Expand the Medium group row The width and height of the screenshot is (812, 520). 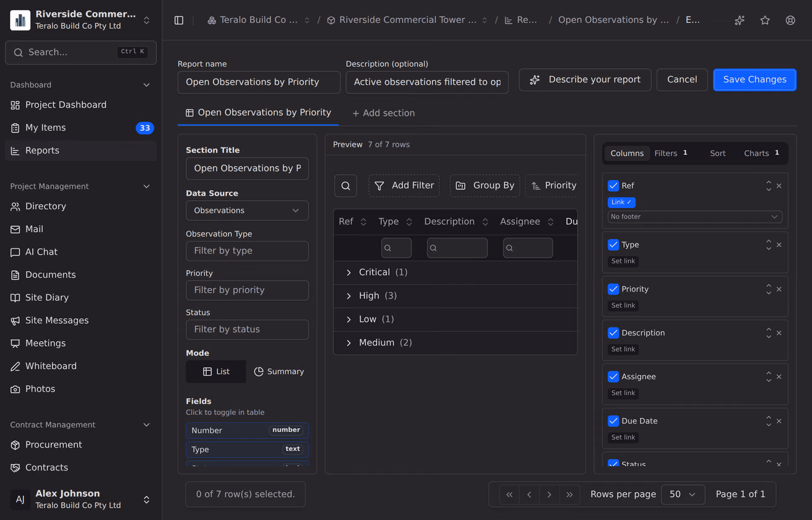348,343
